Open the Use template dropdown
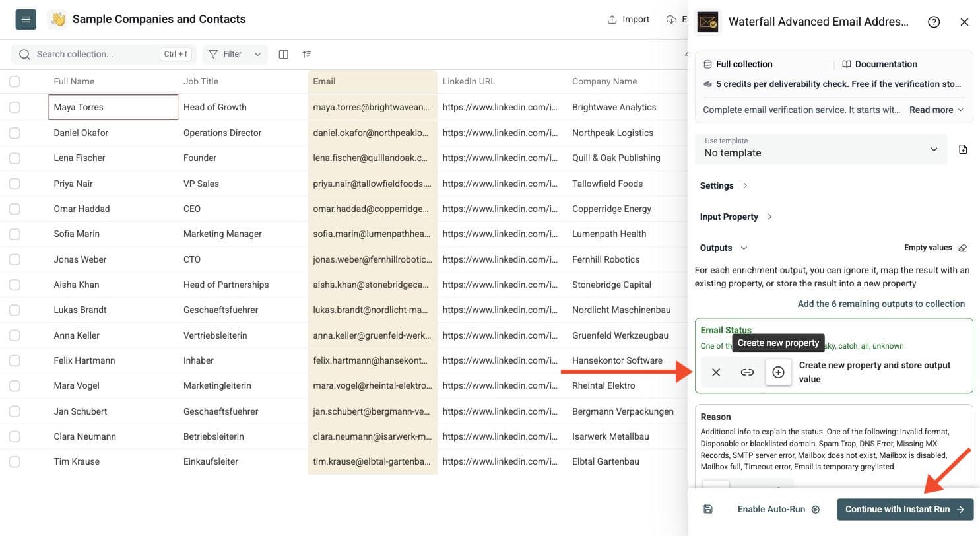Viewport: 980px width, 536px height. coord(821,149)
